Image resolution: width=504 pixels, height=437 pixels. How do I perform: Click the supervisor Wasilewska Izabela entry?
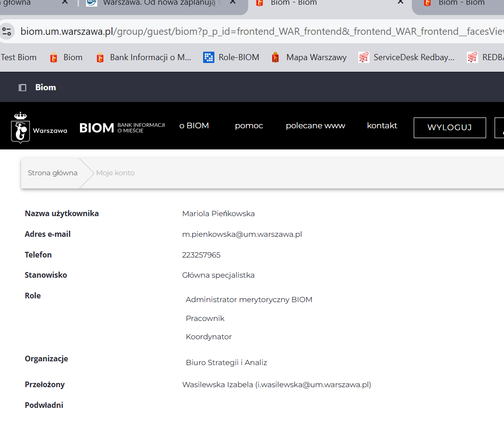click(276, 385)
